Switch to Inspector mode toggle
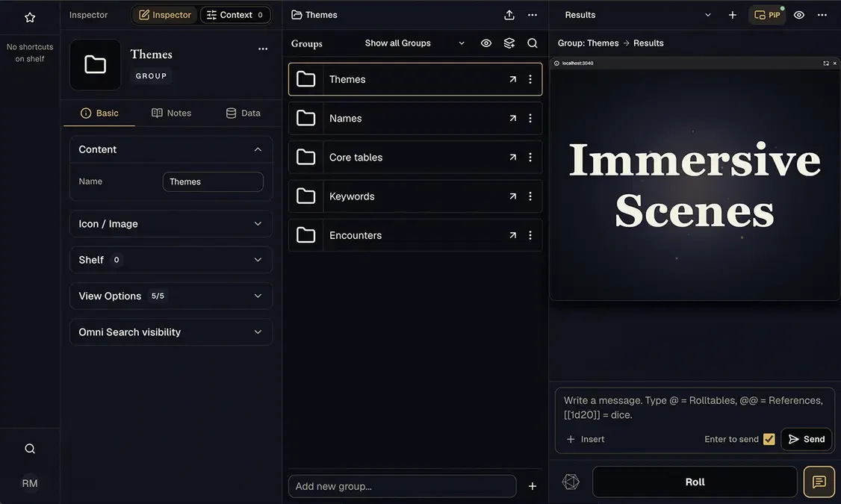Viewport: 841px width, 504px height. [x=164, y=15]
